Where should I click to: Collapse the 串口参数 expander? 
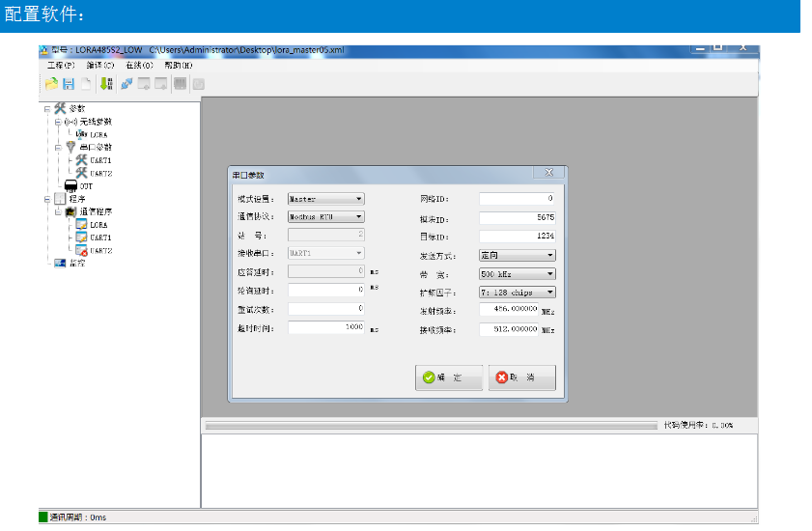point(58,148)
